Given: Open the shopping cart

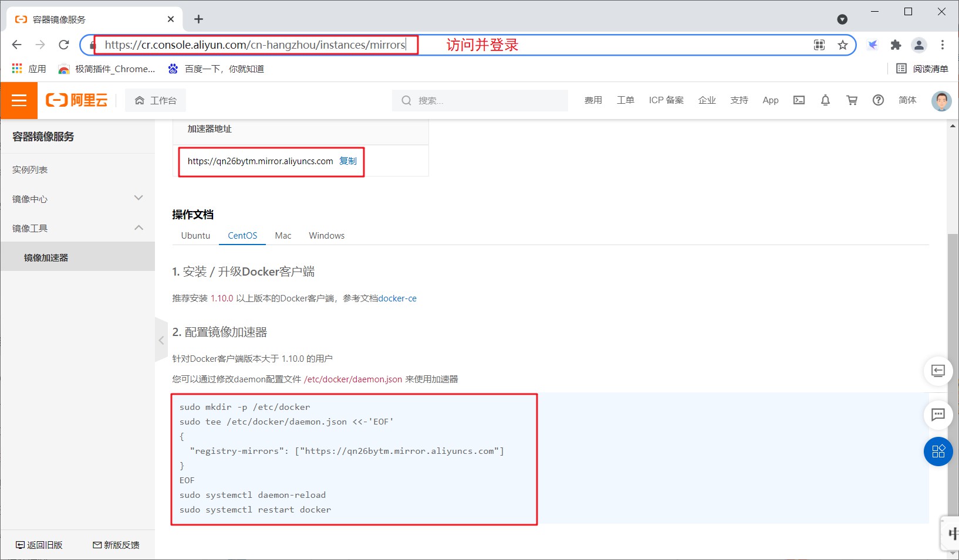Looking at the screenshot, I should (852, 100).
